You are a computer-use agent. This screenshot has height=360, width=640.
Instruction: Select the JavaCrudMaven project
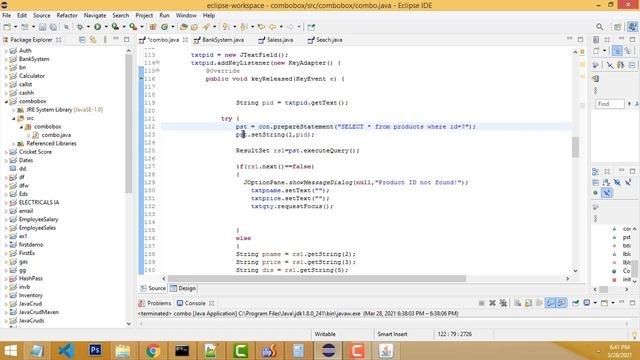point(39,312)
